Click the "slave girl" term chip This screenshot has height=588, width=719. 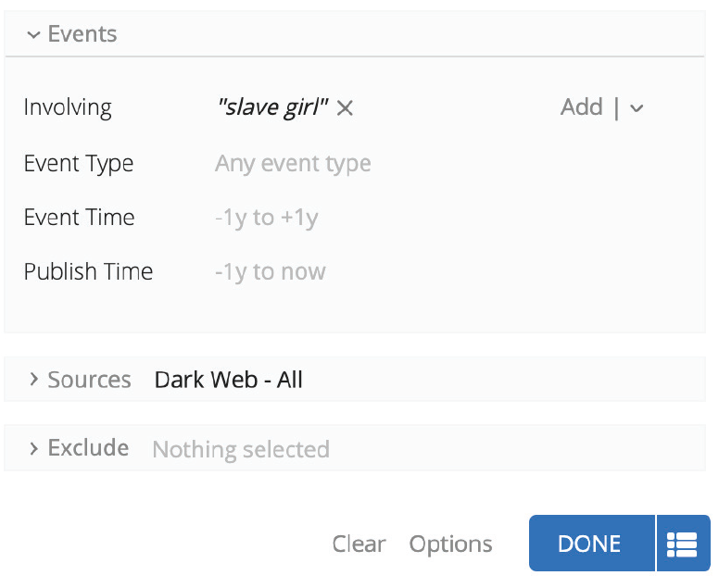click(272, 107)
